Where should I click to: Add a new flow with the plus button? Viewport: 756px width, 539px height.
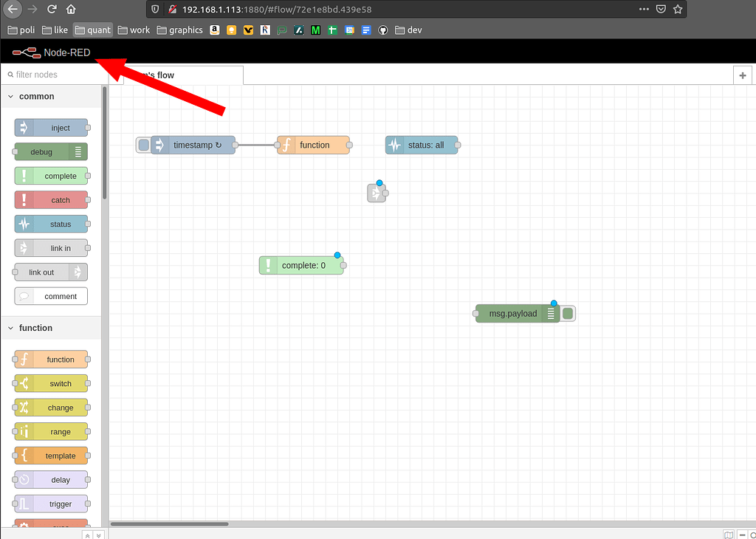[743, 75]
